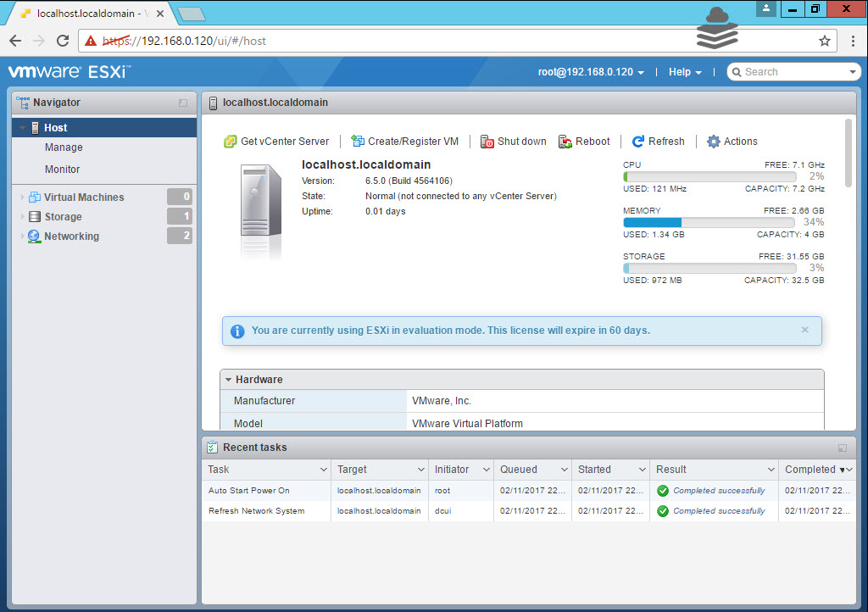Expand the Virtual Machines tree node
The width and height of the screenshot is (868, 612).
pyautogui.click(x=21, y=198)
